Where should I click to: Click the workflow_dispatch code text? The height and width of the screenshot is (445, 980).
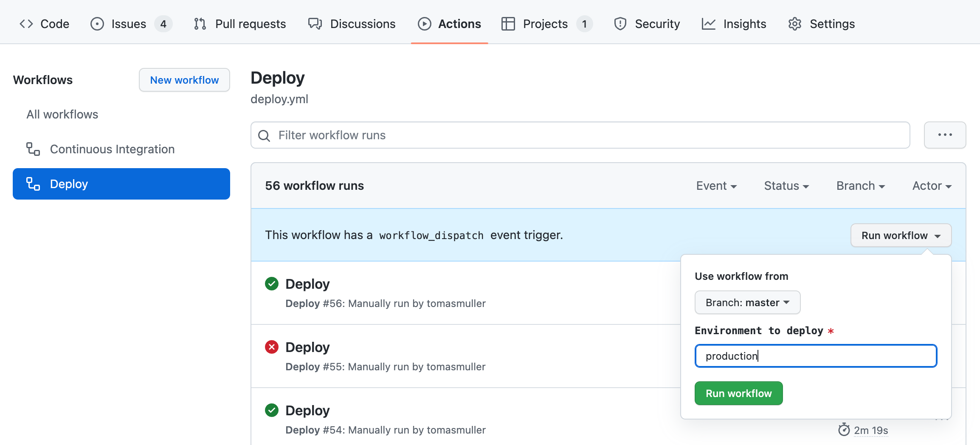tap(431, 235)
